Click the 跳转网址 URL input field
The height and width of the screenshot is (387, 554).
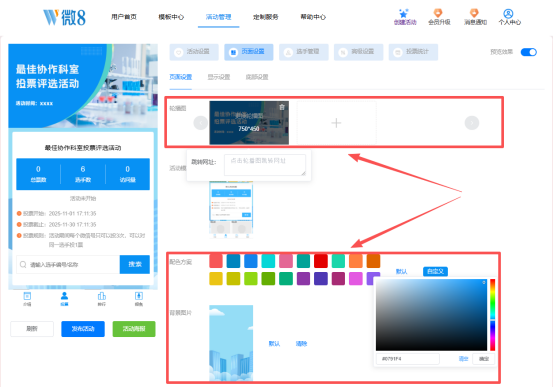265,165
